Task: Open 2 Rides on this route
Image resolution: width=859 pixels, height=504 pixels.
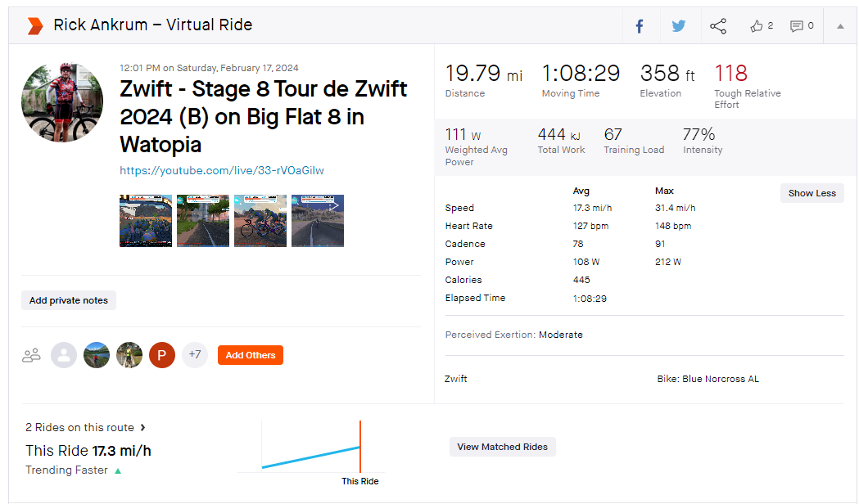Action: pos(85,427)
